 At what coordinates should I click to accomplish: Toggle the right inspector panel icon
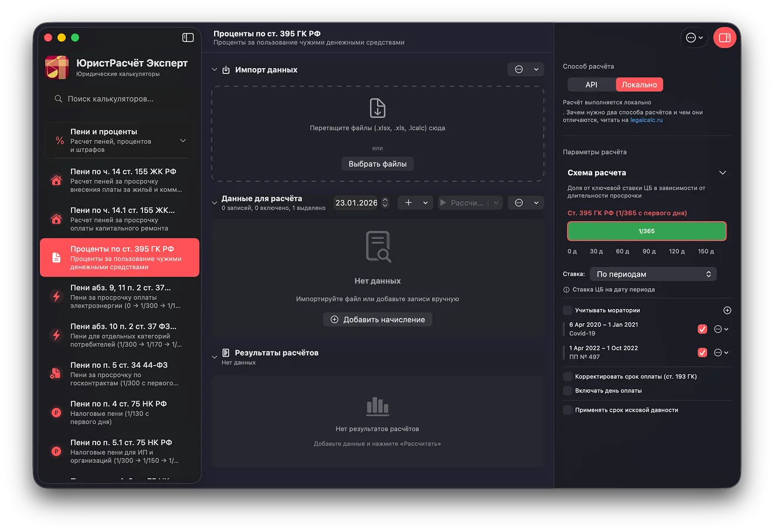725,38
